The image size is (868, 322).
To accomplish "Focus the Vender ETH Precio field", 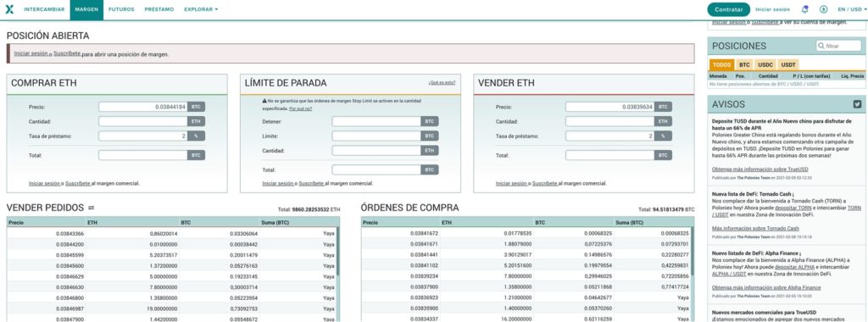I will (x=610, y=107).
